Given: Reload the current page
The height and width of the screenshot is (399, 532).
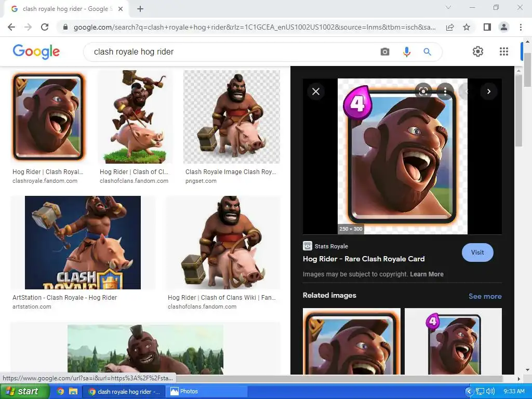Looking at the screenshot, I should [45, 27].
